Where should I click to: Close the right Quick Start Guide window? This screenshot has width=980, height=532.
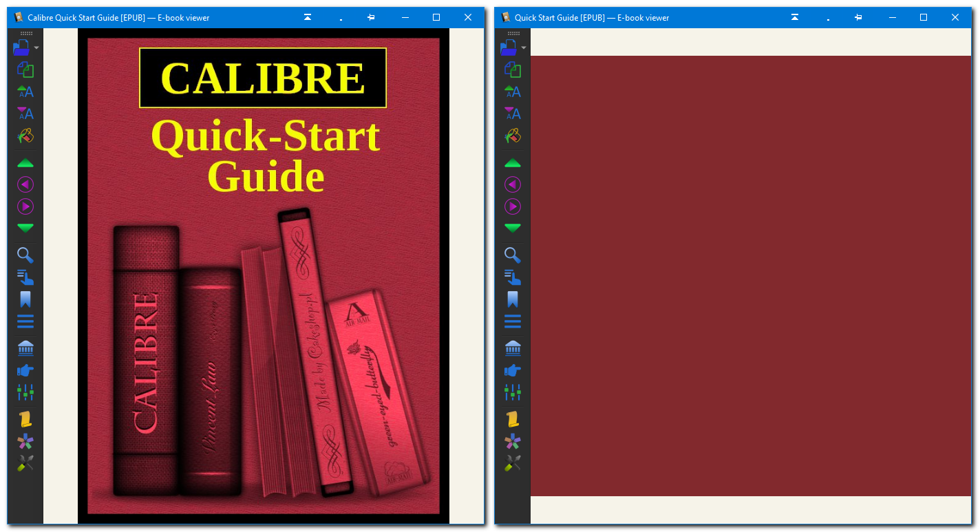point(955,17)
